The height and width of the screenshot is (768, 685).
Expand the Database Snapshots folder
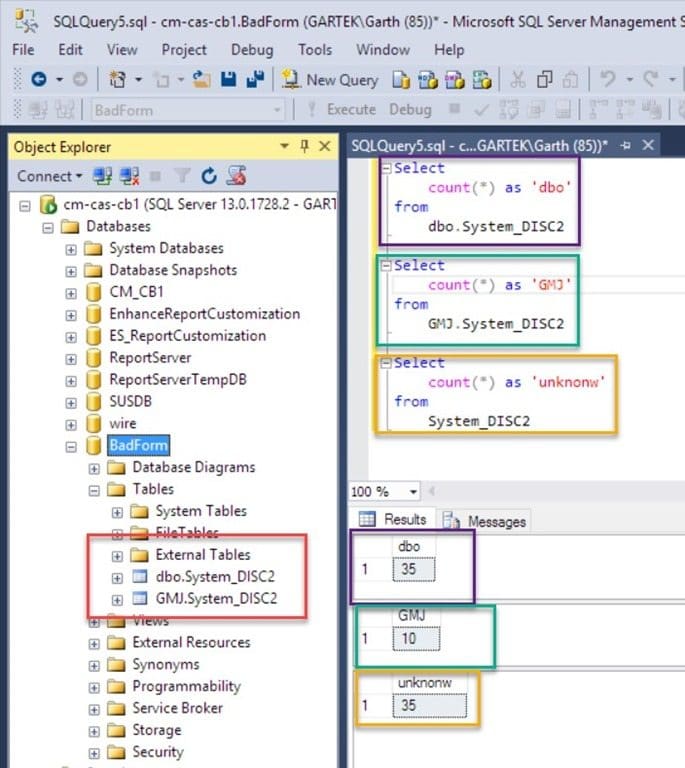coord(71,271)
